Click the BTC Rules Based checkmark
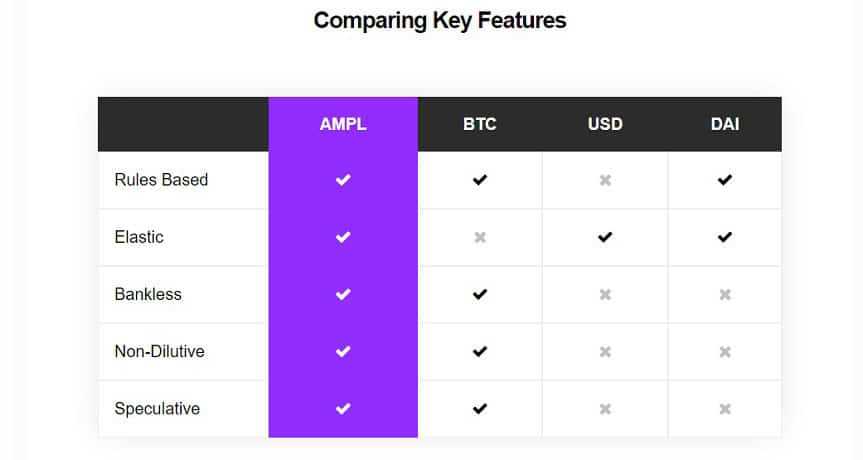This screenshot has height=460, width=863. pos(480,180)
